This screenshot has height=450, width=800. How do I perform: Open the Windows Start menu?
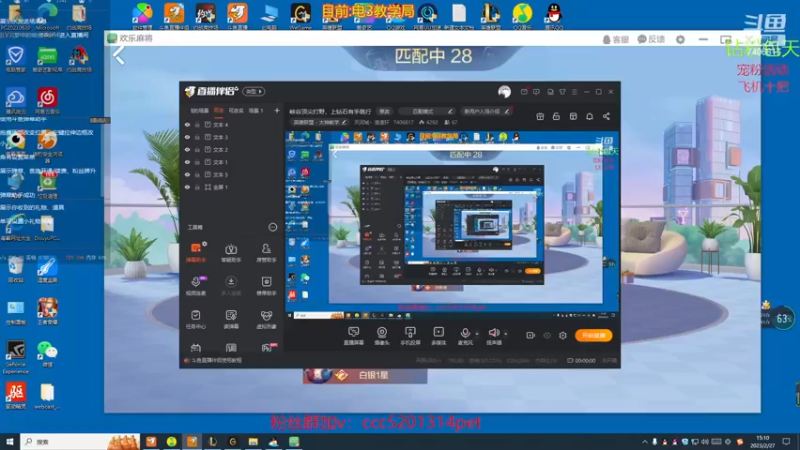click(x=10, y=441)
